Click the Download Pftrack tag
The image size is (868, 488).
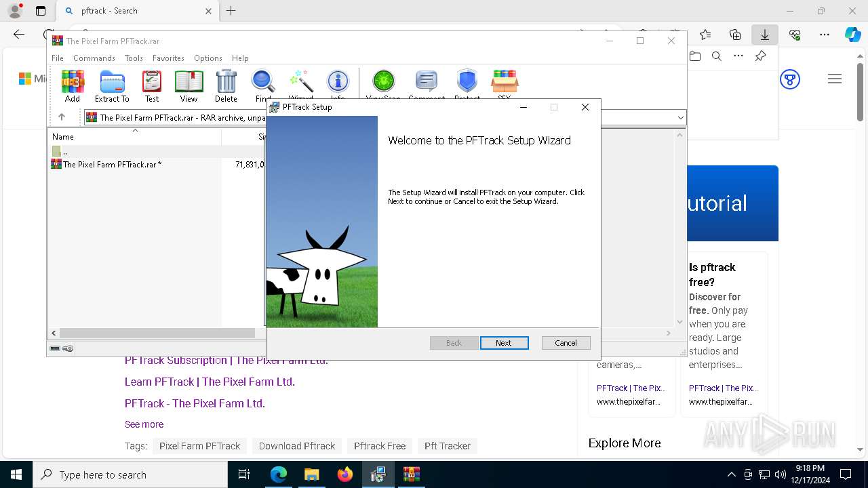(297, 446)
